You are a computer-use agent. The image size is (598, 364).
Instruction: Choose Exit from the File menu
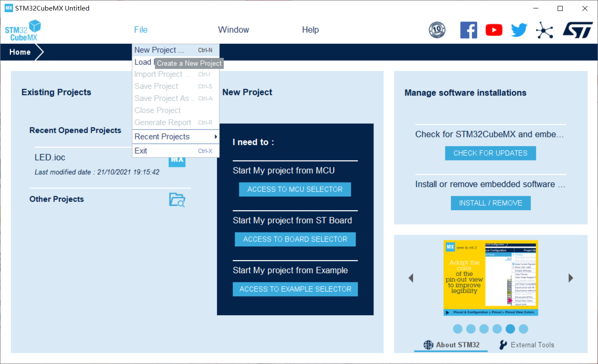click(176, 151)
